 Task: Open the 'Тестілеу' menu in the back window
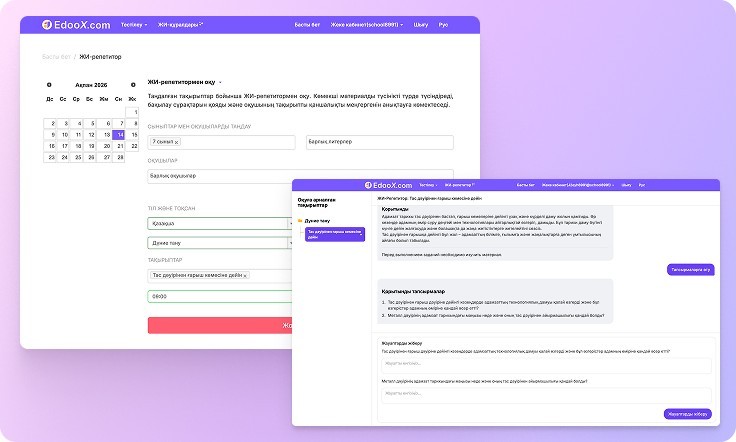[134, 25]
